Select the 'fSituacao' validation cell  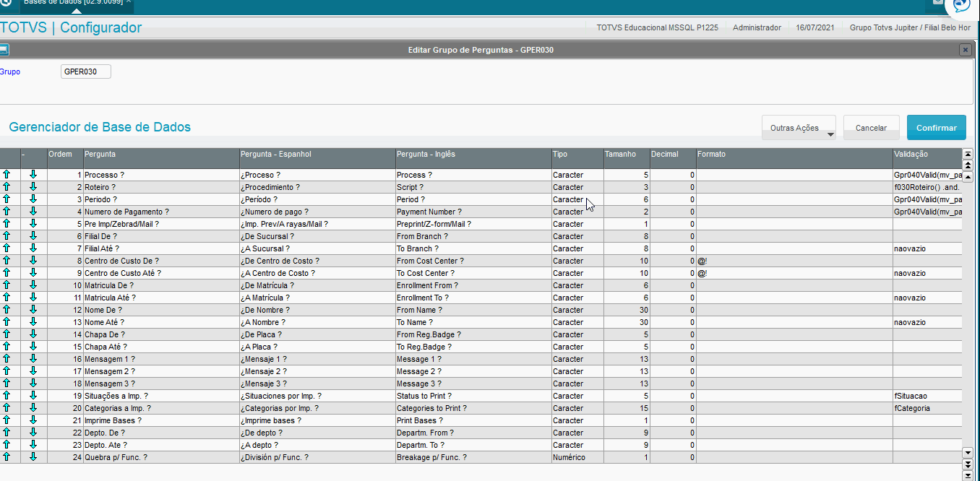tap(927, 396)
